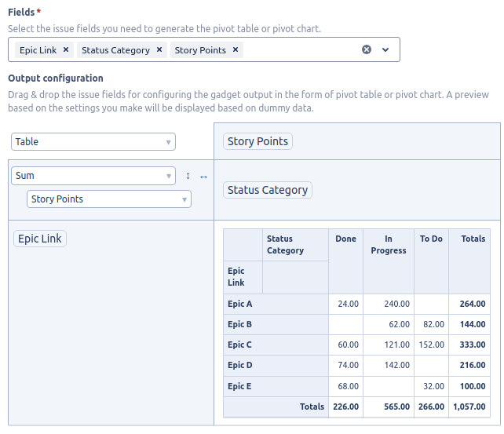Click the 1,057.00 grand total
Viewport: 504px width, 434px height.
[x=469, y=407]
